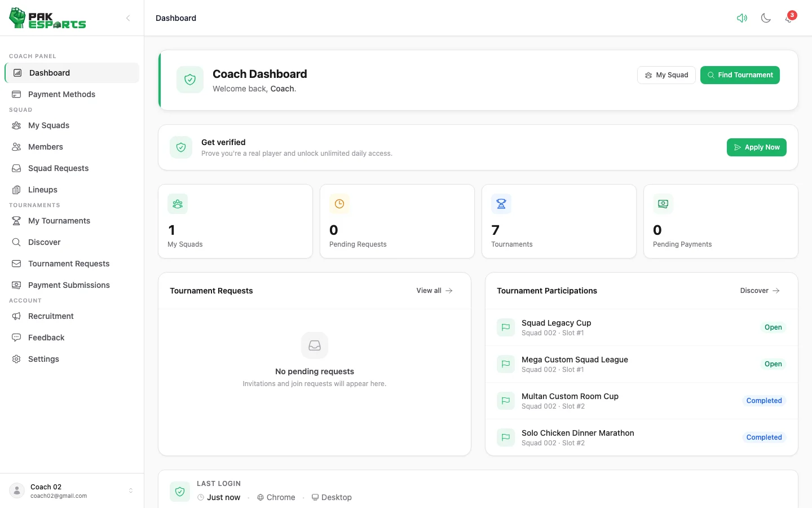The image size is (812, 508).
Task: Open the 7 Tournaments stat card
Action: pos(559,221)
